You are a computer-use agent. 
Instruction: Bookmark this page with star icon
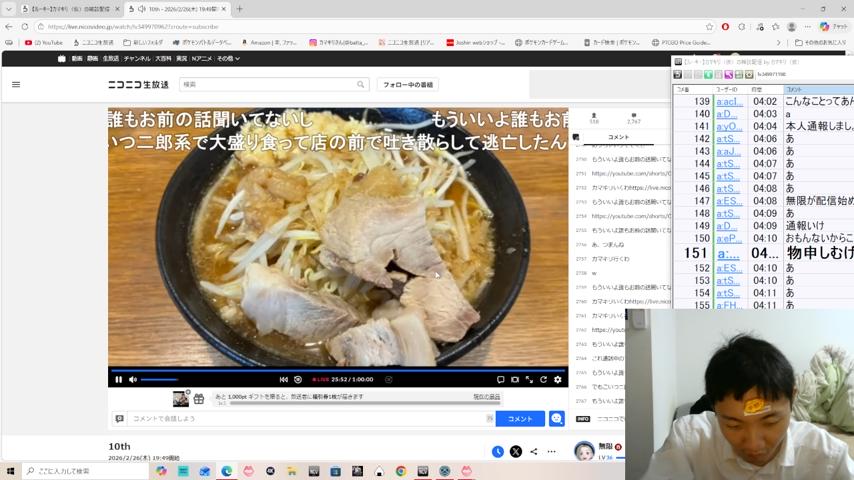709,27
